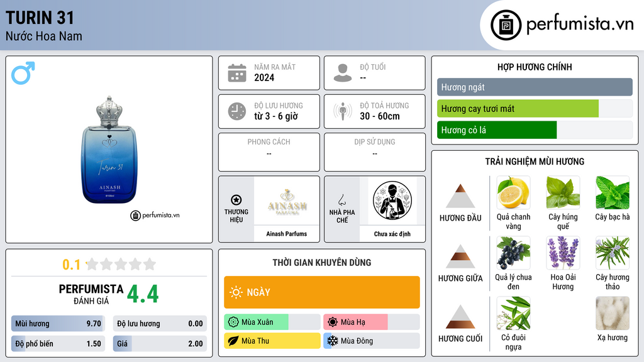This screenshot has width=644, height=362.
Task: Click the "từ 3 - 6 giờ" longevity value
Action: point(276,116)
